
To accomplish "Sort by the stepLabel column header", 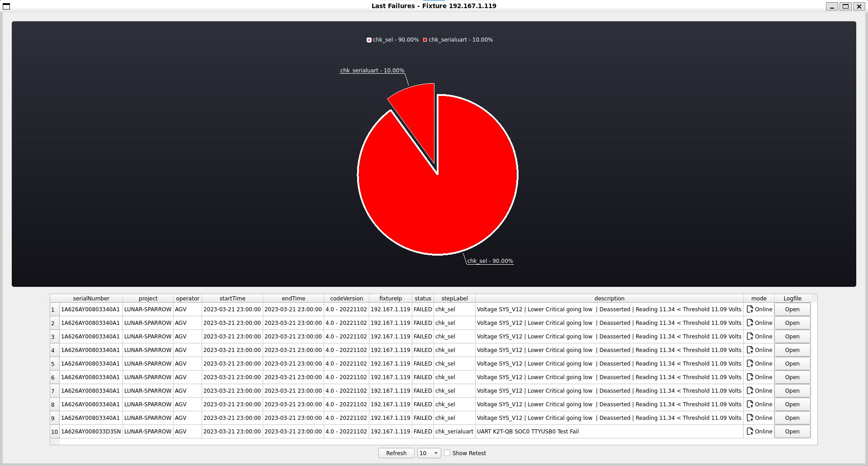I will [x=454, y=299].
